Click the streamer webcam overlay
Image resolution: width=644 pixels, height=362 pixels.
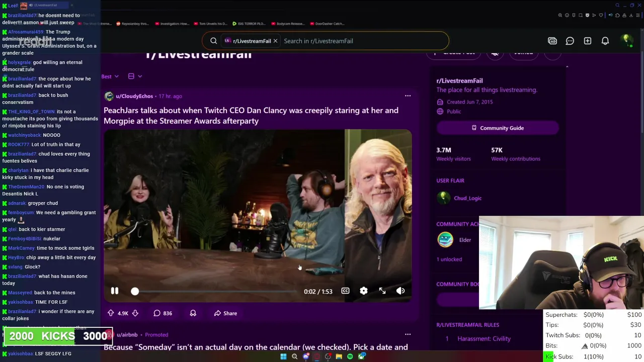coord(561,262)
